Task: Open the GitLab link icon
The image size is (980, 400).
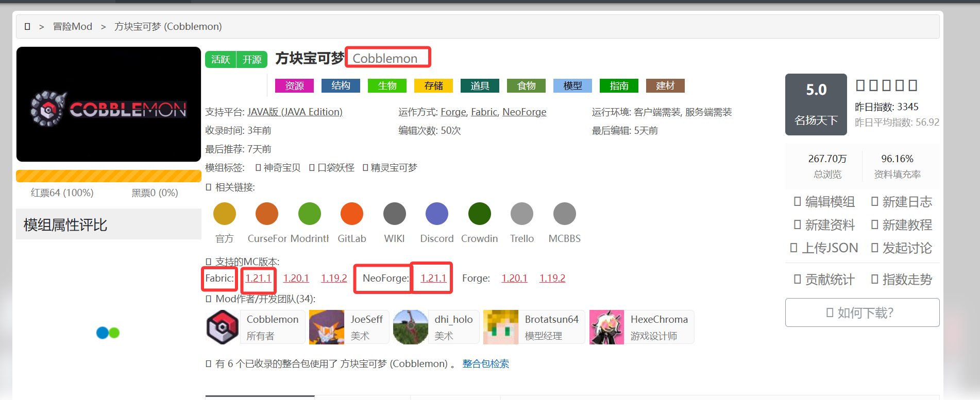Action: point(352,214)
